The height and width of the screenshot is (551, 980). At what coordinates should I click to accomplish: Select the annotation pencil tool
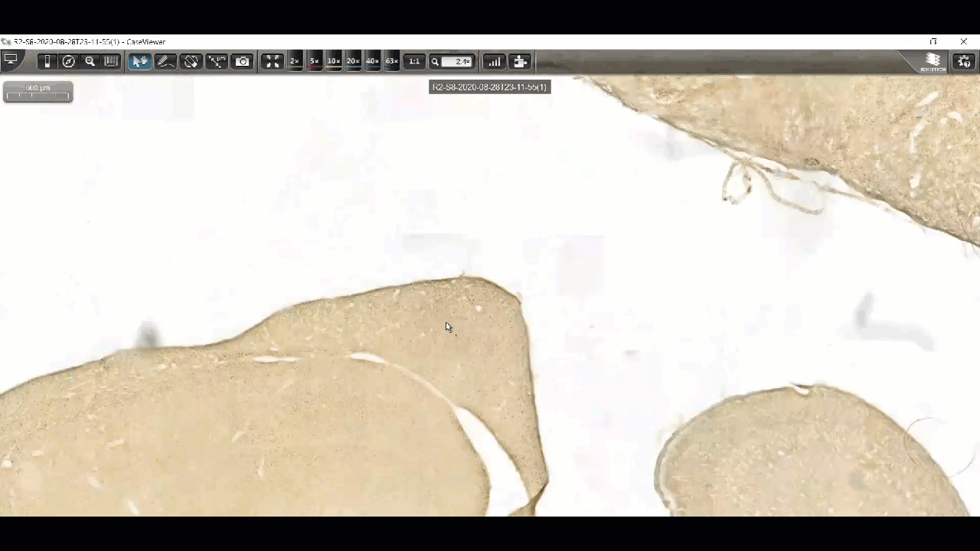point(165,61)
